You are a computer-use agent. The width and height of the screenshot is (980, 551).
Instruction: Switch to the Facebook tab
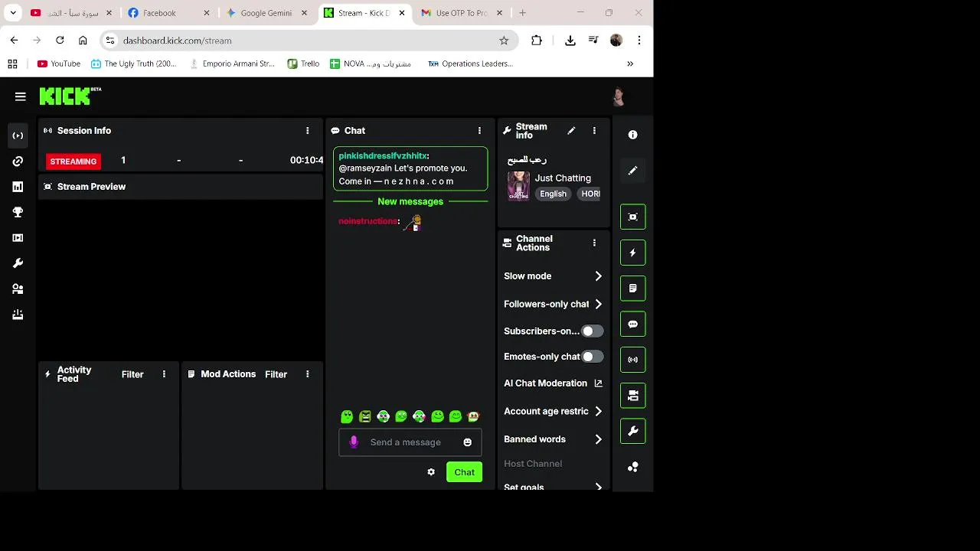tap(167, 13)
